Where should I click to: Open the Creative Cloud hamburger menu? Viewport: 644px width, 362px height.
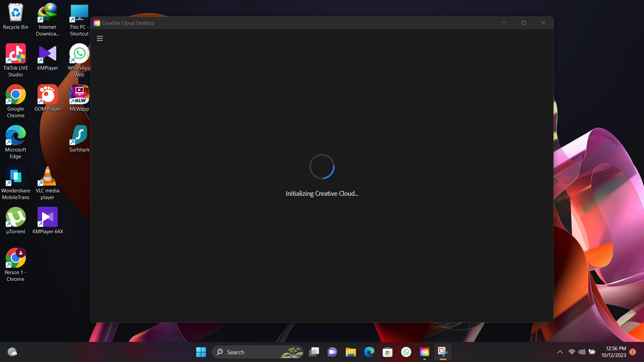(100, 38)
